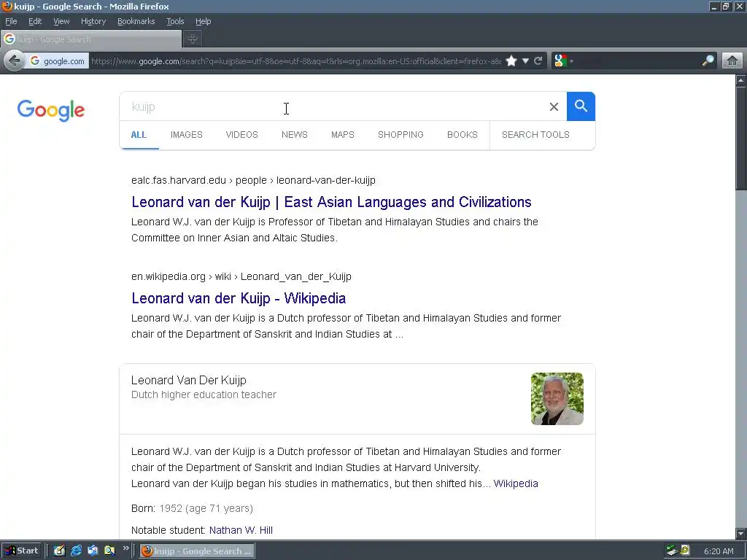Click the blue Google search button
Screen dimensions: 747x560
[x=581, y=106]
